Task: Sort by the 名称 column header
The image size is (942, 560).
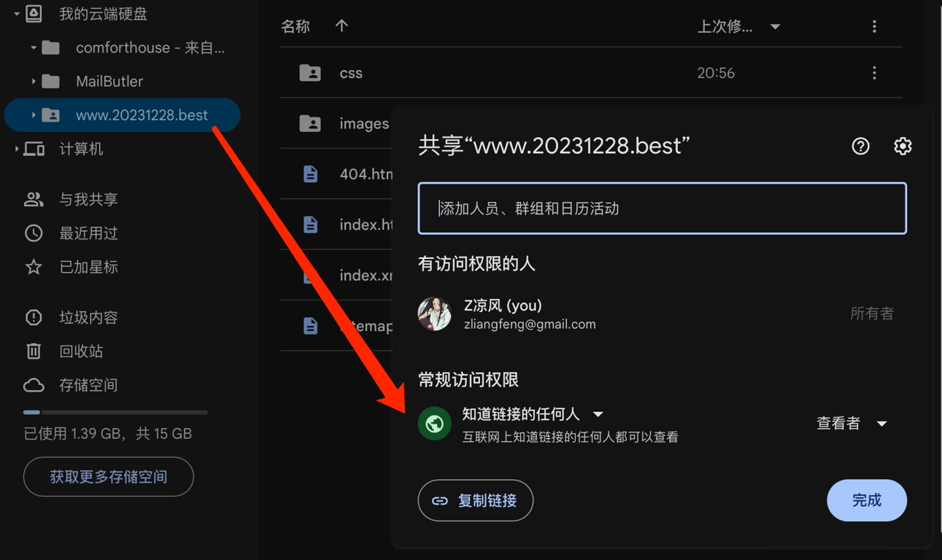Action: point(296,27)
